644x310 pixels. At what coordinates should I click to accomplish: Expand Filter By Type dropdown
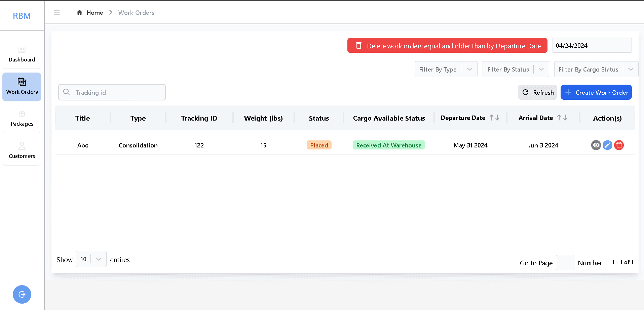coord(446,69)
